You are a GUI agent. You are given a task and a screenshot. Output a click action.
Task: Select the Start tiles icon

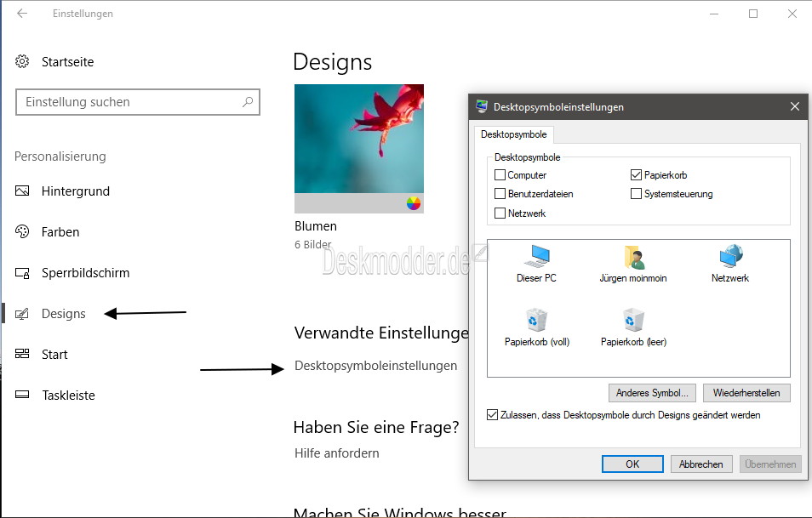pyautogui.click(x=22, y=354)
